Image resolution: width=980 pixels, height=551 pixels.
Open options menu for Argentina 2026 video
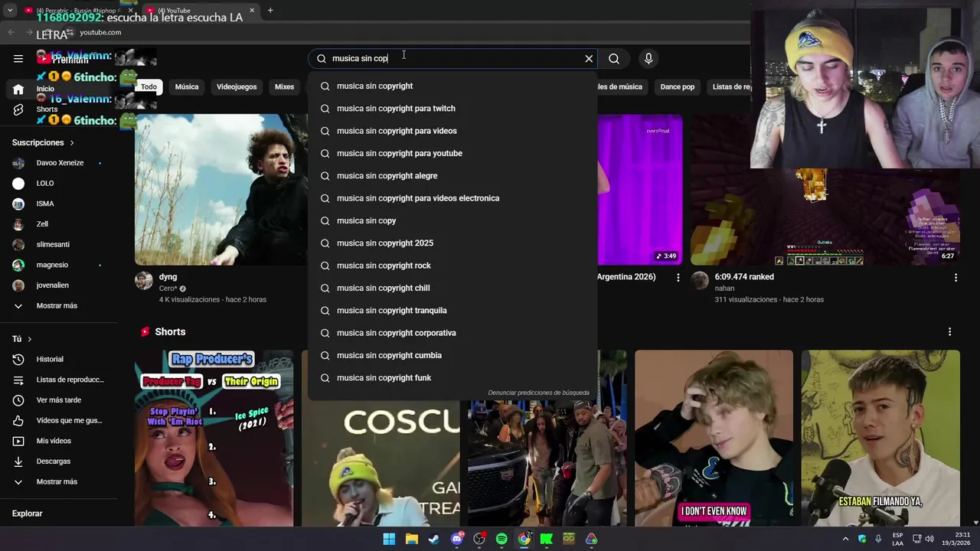(x=678, y=278)
